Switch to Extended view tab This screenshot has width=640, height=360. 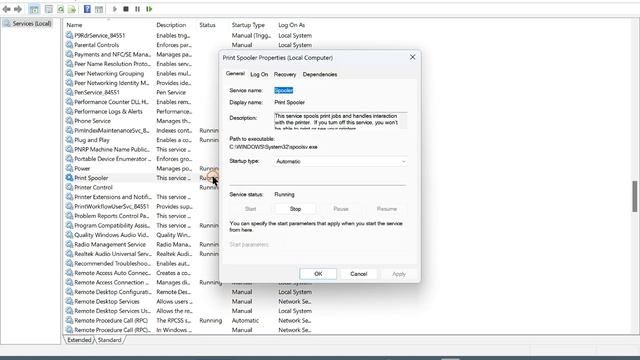pos(79,340)
